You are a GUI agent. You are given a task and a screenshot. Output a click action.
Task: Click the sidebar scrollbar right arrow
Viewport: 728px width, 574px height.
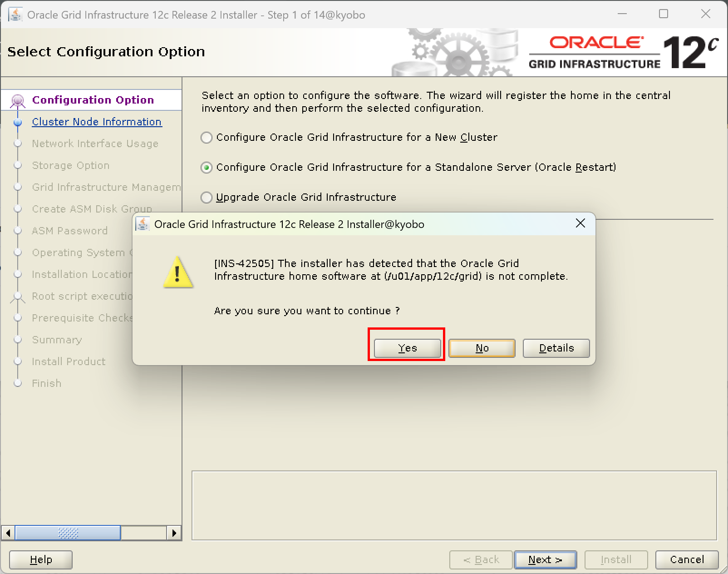pyautogui.click(x=174, y=533)
